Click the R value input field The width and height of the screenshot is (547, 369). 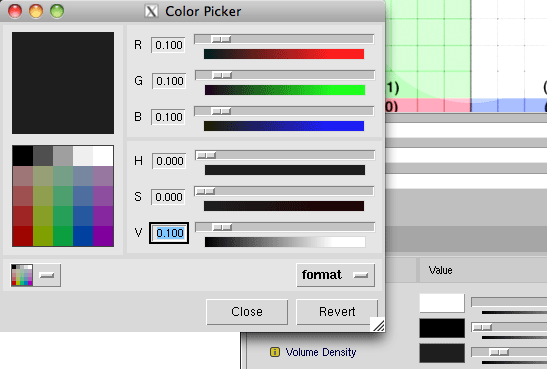(x=168, y=45)
